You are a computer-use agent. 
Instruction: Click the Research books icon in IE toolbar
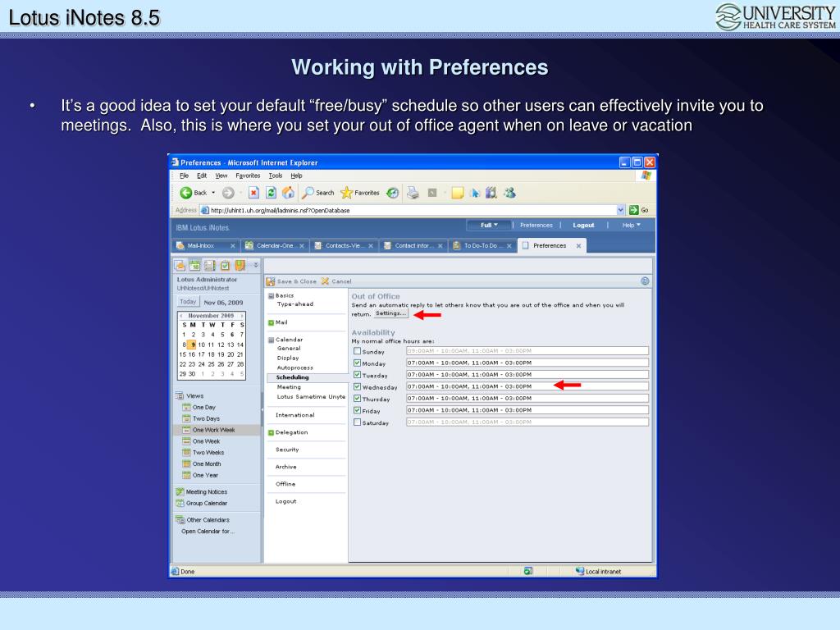click(x=491, y=193)
